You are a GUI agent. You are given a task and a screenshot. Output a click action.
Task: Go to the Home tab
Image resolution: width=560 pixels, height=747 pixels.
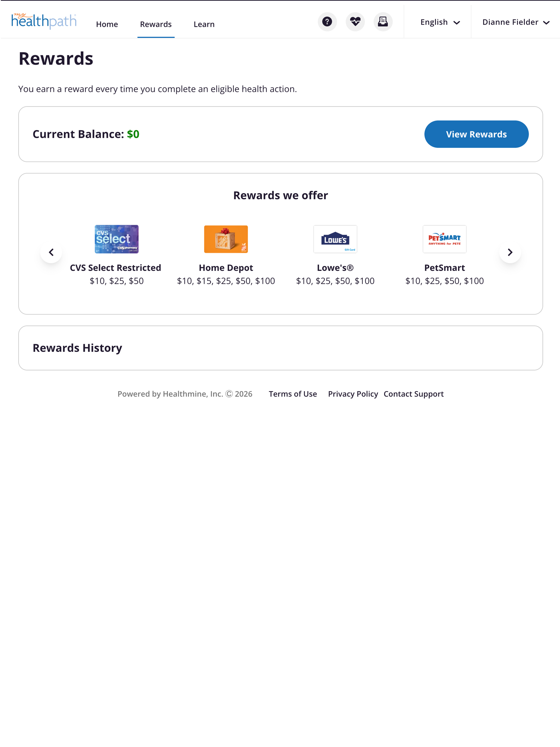pyautogui.click(x=107, y=24)
